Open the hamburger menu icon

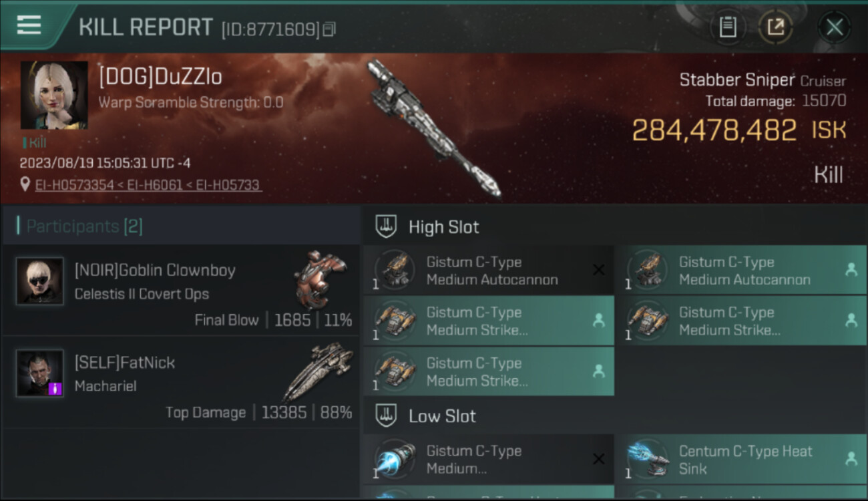[29, 25]
